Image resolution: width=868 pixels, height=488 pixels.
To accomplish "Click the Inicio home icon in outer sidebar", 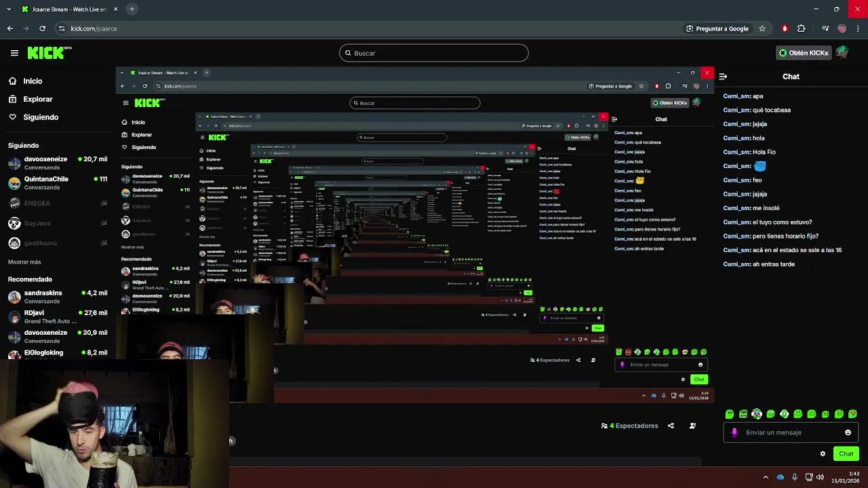I will (x=12, y=81).
